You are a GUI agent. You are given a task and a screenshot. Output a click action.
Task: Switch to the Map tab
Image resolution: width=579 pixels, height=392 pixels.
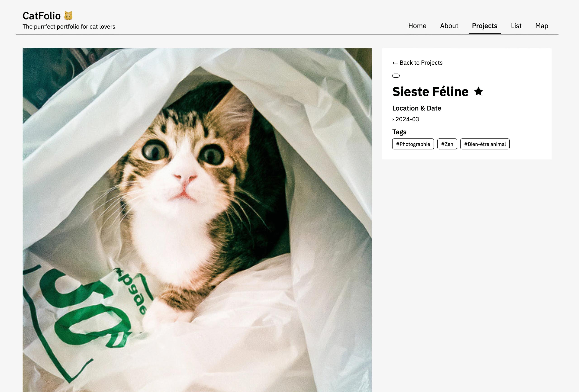(x=542, y=26)
